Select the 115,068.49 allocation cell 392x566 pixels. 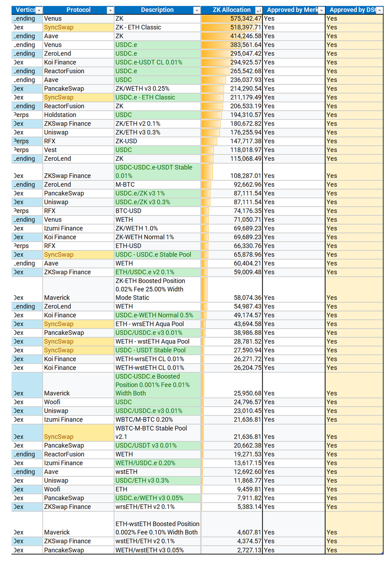pos(232,158)
